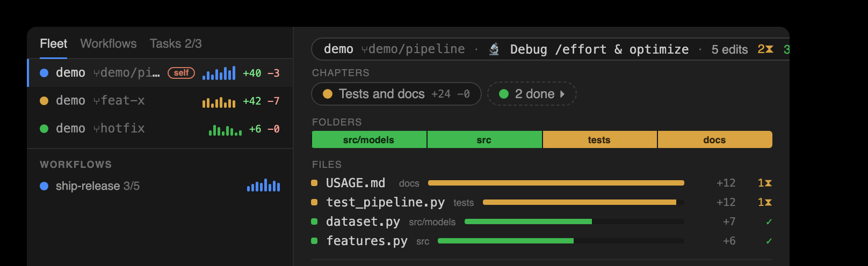
Task: Open the Tests and docs chapter
Action: click(396, 94)
